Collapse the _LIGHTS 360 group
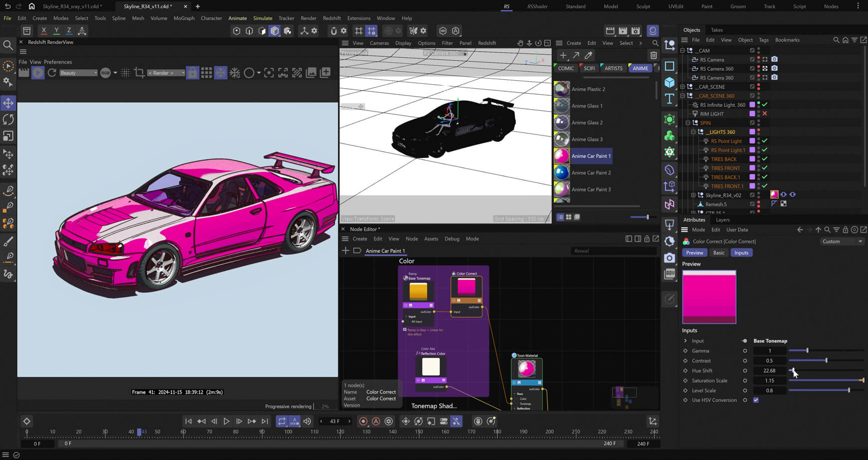868x460 pixels. point(693,132)
